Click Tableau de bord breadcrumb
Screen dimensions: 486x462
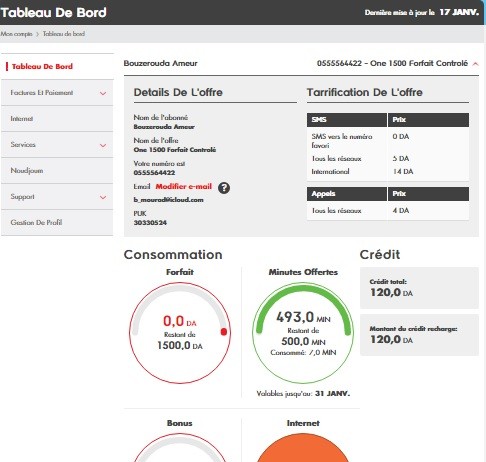tap(64, 34)
